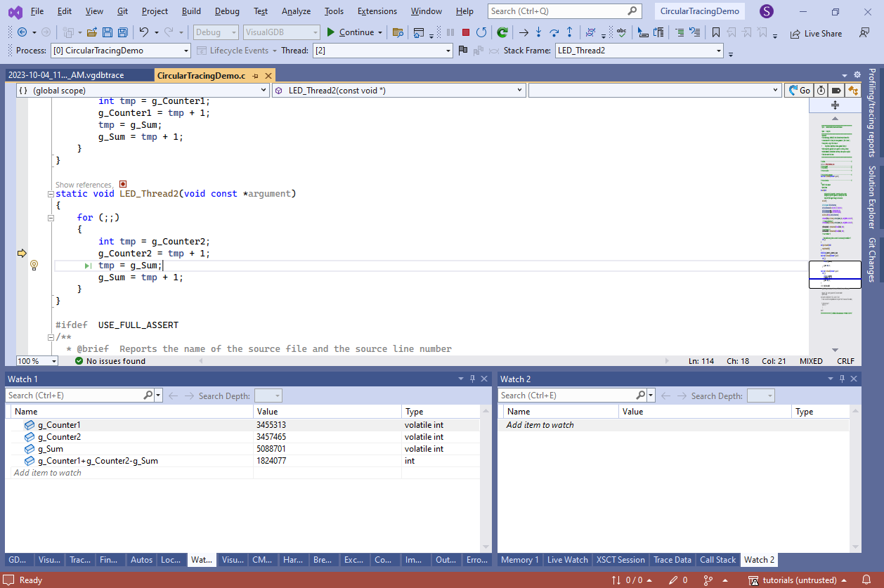This screenshot has width=884, height=588.
Task: Click the thread flag icon
Action: click(x=462, y=51)
